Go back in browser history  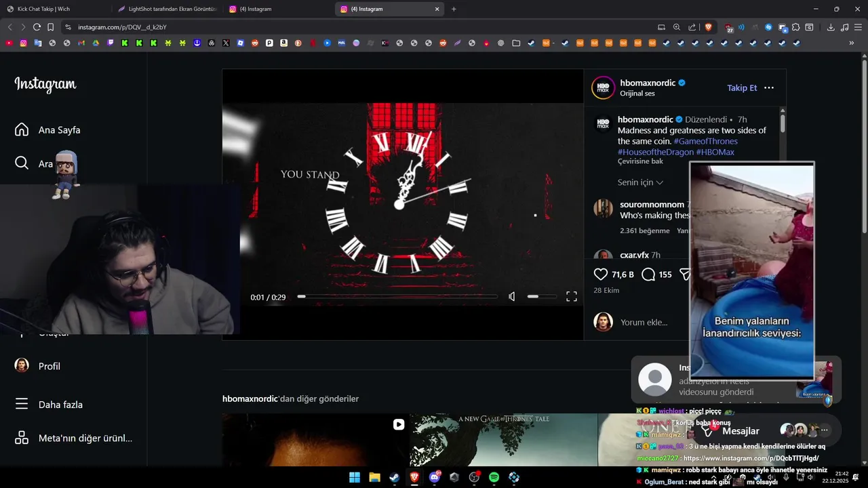9,27
